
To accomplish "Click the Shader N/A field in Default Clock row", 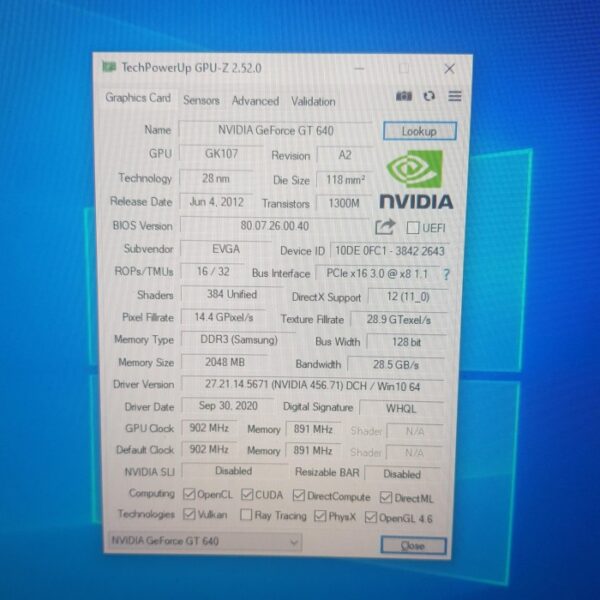I will tap(414, 453).
